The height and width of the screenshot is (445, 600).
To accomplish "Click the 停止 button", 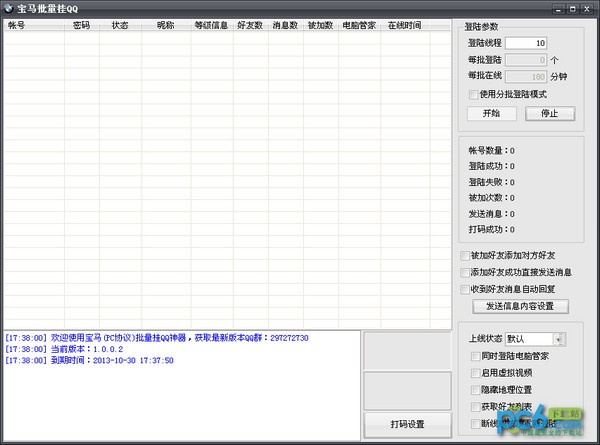I will tap(550, 113).
